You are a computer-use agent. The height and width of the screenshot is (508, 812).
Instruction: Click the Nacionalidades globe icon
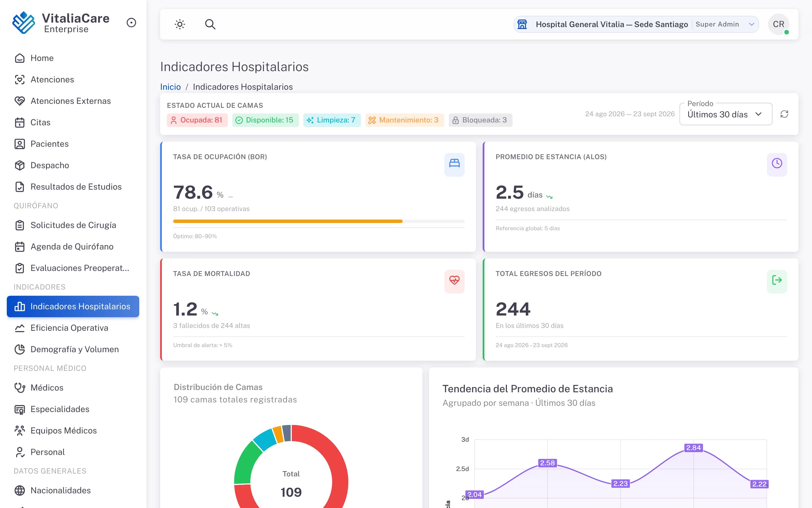click(x=20, y=491)
